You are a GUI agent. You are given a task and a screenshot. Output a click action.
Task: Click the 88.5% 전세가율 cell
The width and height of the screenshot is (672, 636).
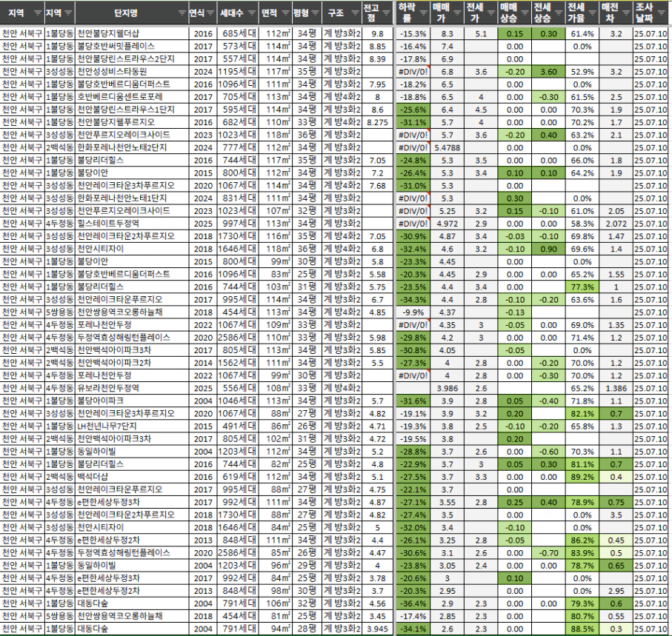tap(582, 629)
